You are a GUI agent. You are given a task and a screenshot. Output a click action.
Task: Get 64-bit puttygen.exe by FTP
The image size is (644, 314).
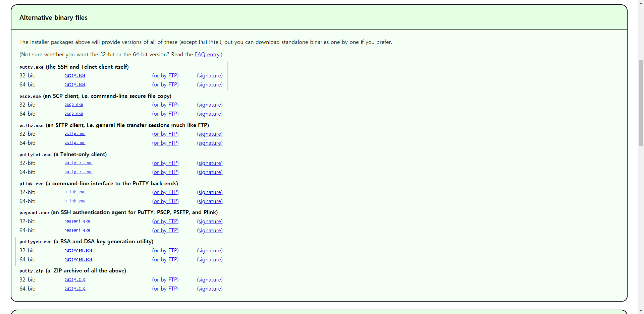tap(165, 259)
